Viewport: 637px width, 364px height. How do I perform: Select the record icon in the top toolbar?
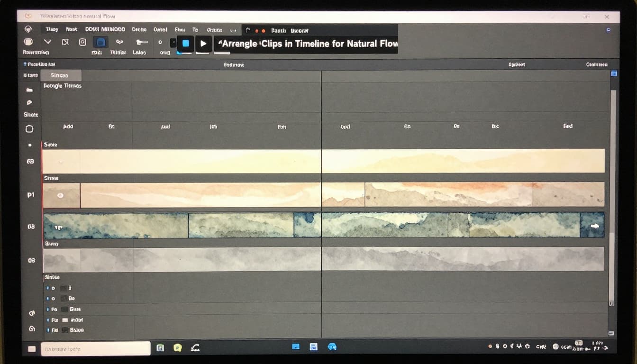tap(82, 42)
